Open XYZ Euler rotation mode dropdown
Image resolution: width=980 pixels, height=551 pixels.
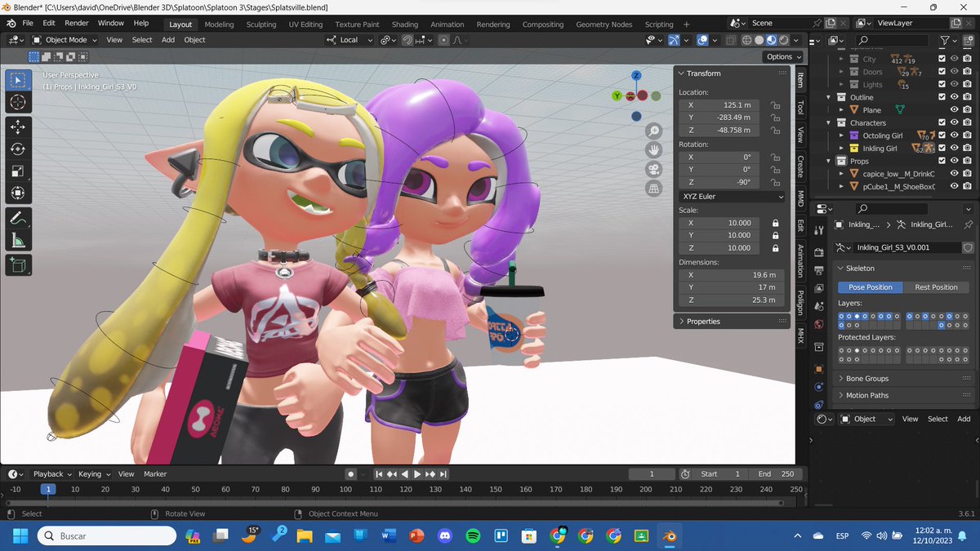click(733, 197)
